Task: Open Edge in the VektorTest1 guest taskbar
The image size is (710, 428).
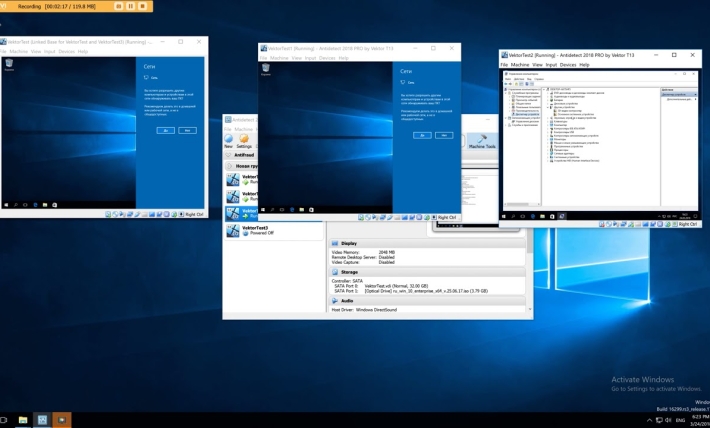Action: point(292,210)
